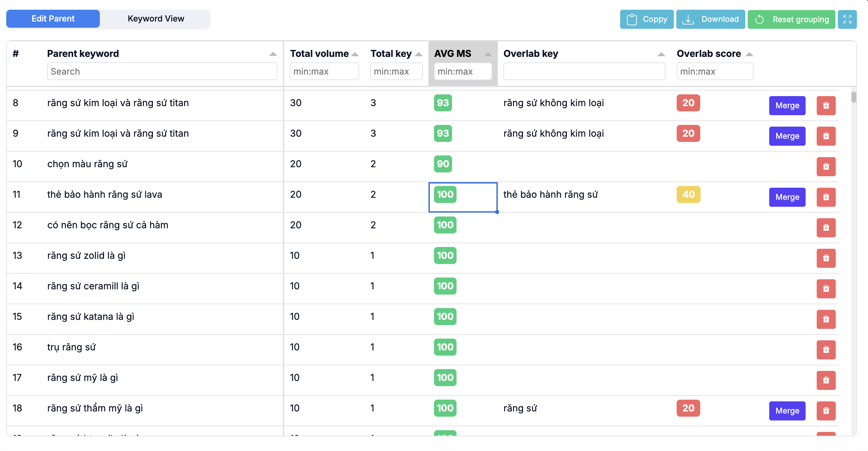Delete row răng sứ thẩm mỹ là gì
The width and height of the screenshot is (868, 451).
click(x=826, y=411)
